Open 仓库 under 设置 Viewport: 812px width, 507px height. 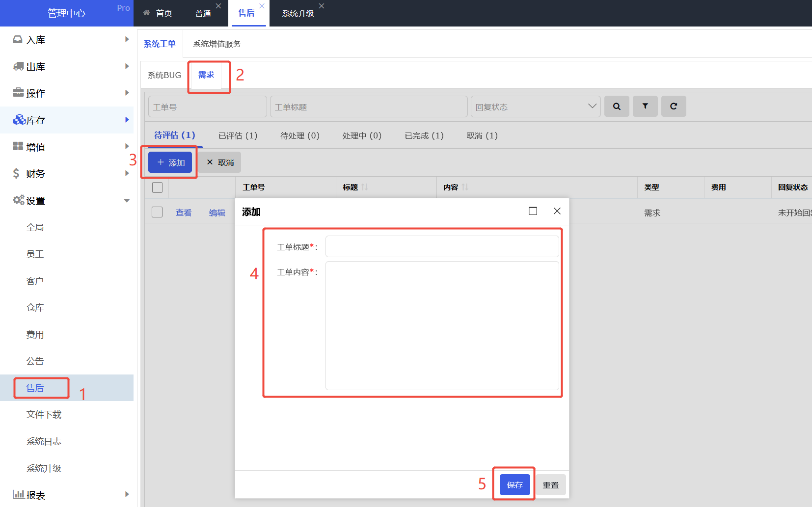(35, 307)
